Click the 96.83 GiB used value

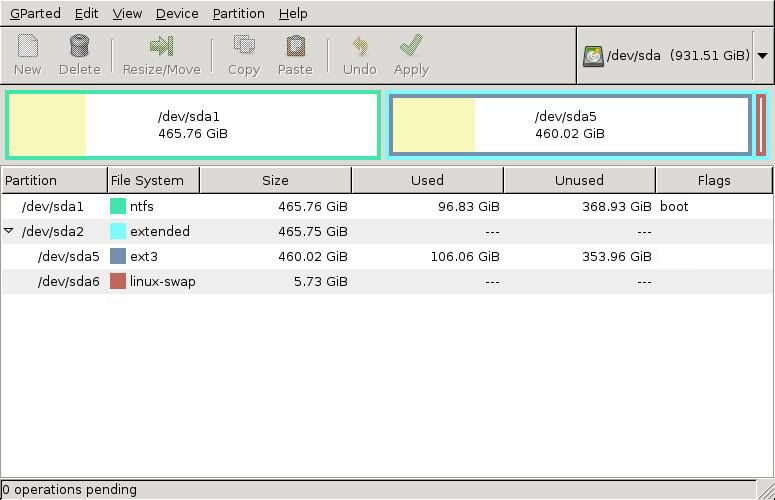(x=469, y=206)
